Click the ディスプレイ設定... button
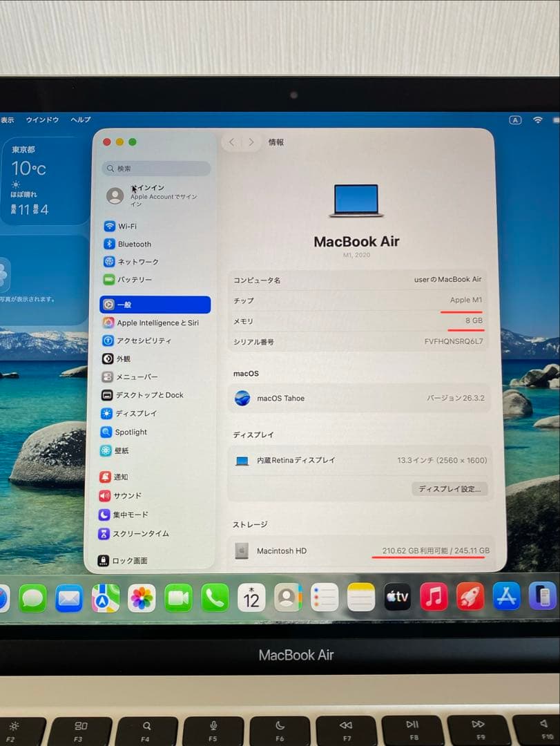Image resolution: width=560 pixels, height=746 pixels. pyautogui.click(x=450, y=488)
